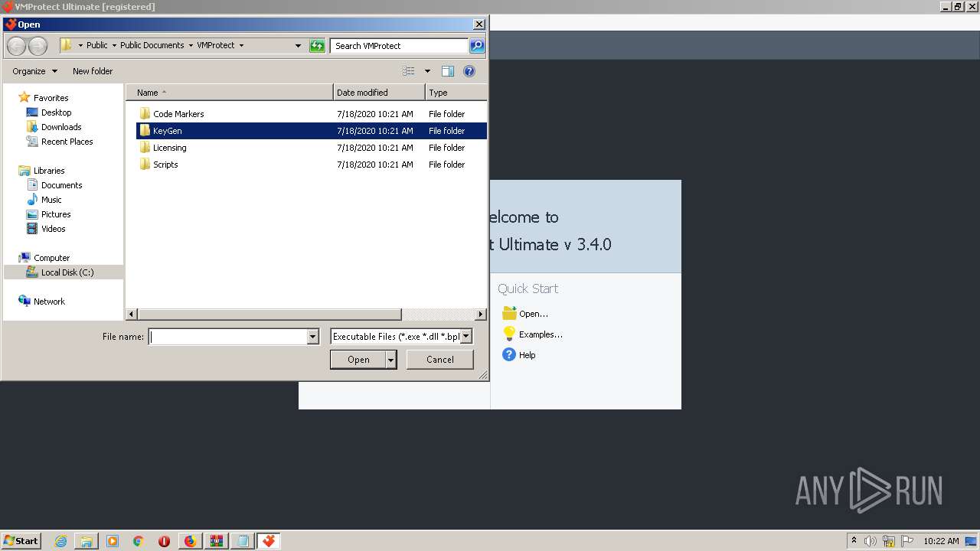Click Public Documents in breadcrumb

click(x=152, y=45)
